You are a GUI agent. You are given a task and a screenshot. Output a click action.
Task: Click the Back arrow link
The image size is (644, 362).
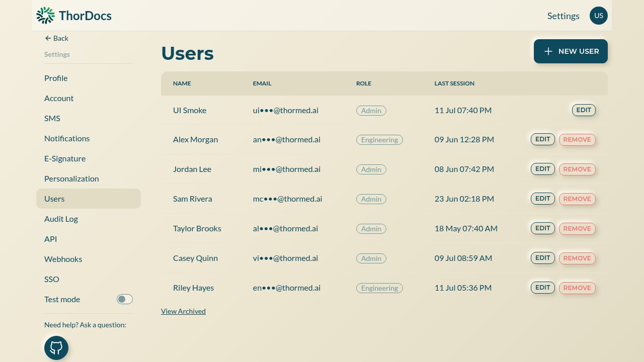(56, 38)
